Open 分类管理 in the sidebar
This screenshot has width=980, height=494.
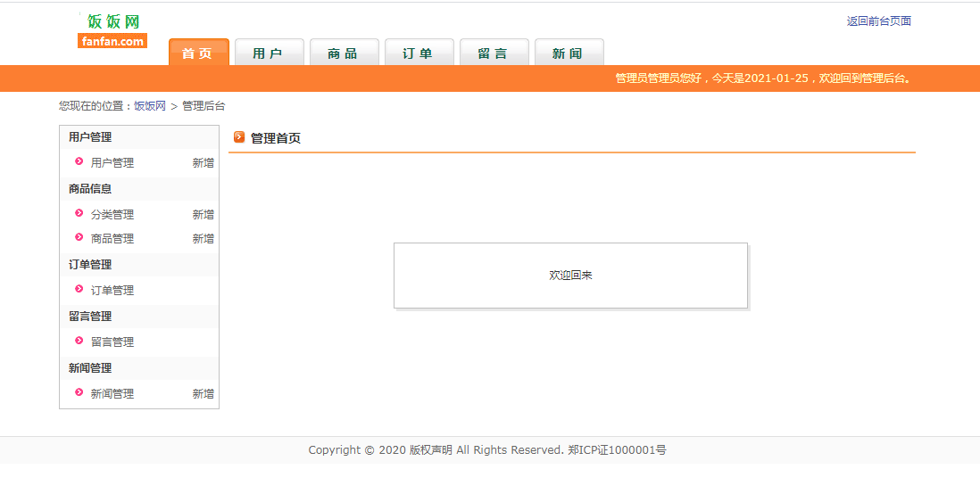[x=112, y=215]
